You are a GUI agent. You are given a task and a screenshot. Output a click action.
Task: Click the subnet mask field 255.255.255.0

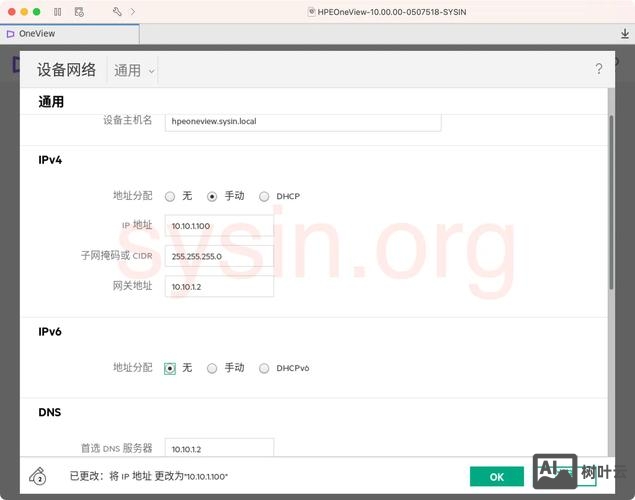pyautogui.click(x=219, y=256)
